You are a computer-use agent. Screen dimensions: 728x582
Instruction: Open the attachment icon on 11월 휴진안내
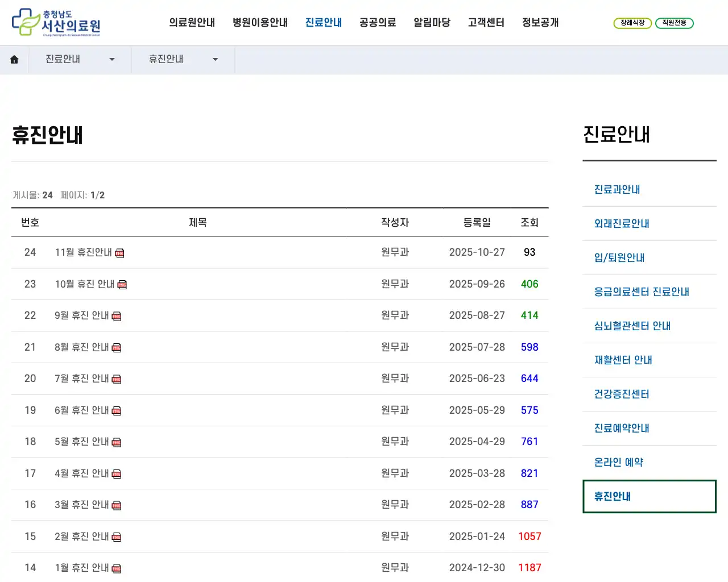tap(119, 253)
